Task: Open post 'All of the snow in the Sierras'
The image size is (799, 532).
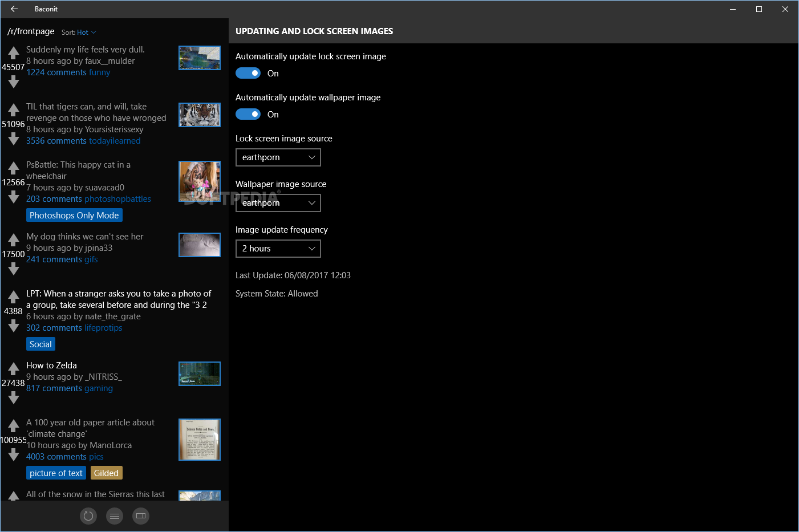Action: click(95, 494)
